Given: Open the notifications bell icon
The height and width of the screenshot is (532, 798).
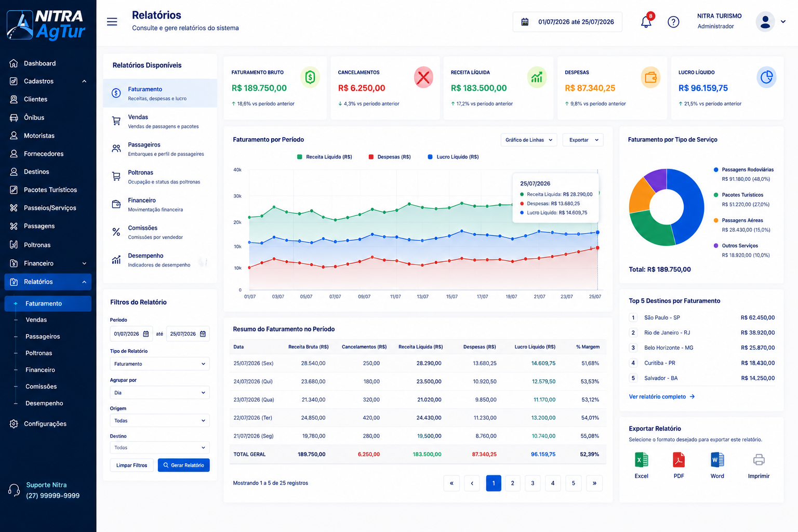Looking at the screenshot, I should [646, 22].
